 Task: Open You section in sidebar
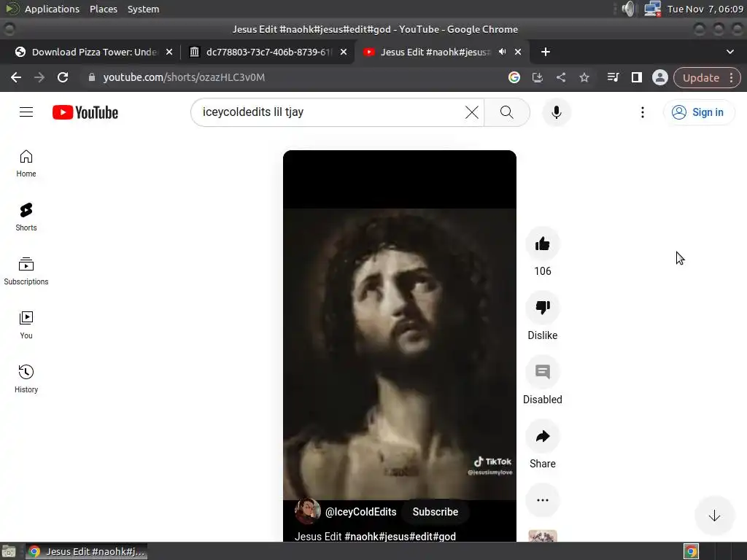click(x=26, y=324)
